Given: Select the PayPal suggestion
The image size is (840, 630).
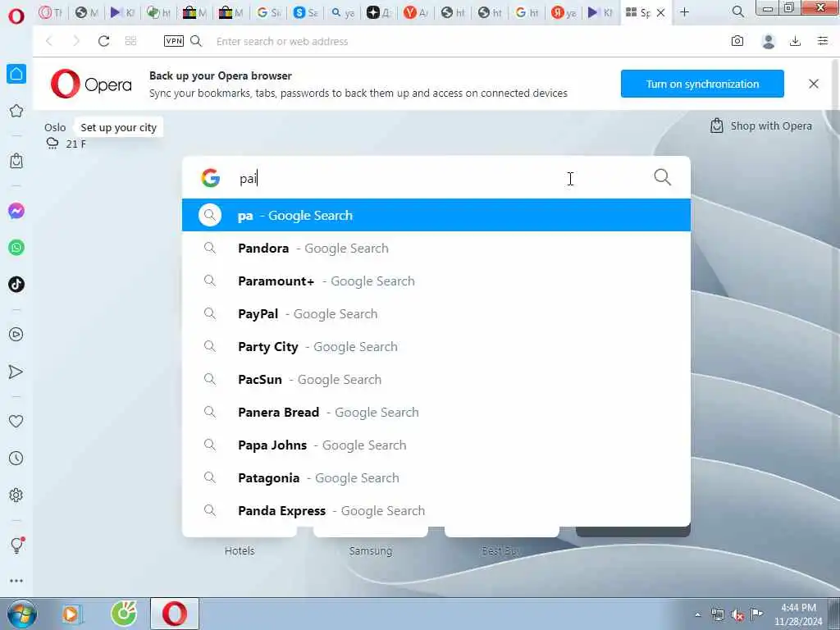Looking at the screenshot, I should click(x=436, y=314).
